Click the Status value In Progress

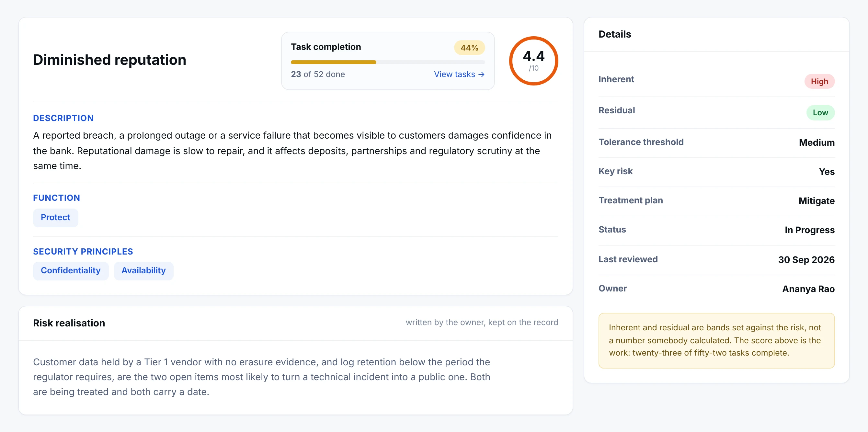(809, 230)
